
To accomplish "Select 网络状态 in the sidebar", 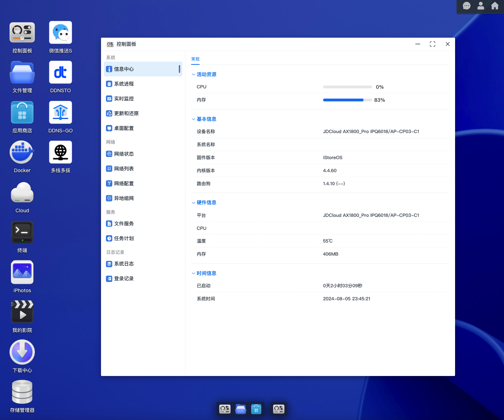I will click(x=124, y=154).
